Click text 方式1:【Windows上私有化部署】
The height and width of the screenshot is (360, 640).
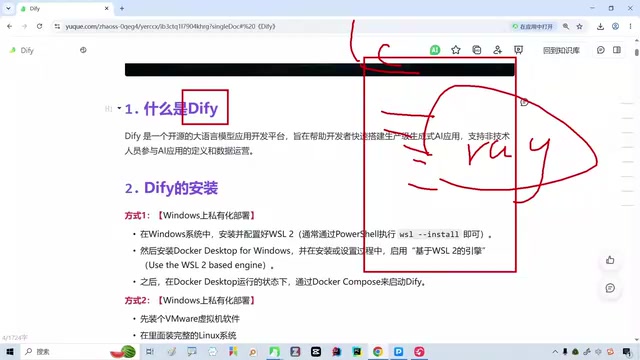click(x=190, y=215)
